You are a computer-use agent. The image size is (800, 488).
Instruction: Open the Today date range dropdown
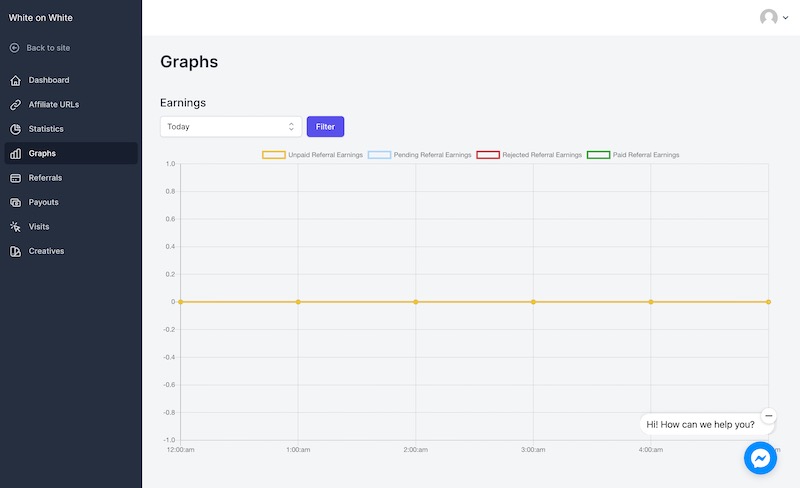pyautogui.click(x=230, y=127)
